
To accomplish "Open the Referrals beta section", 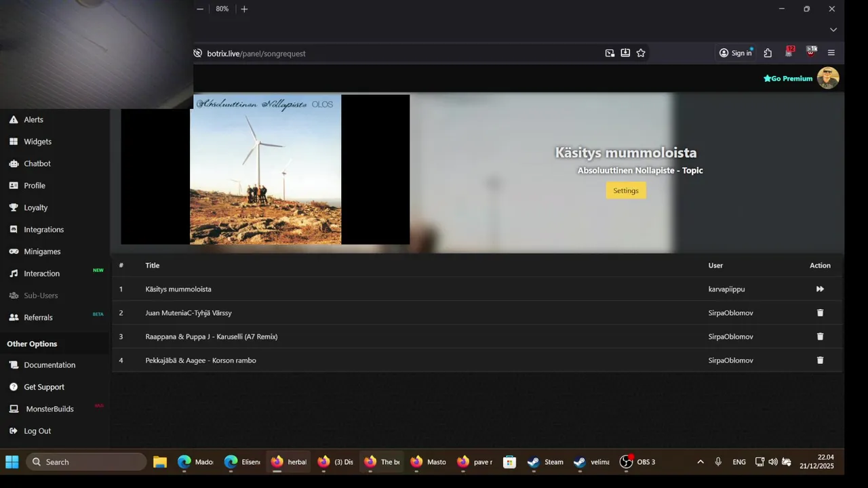I will pyautogui.click(x=38, y=317).
